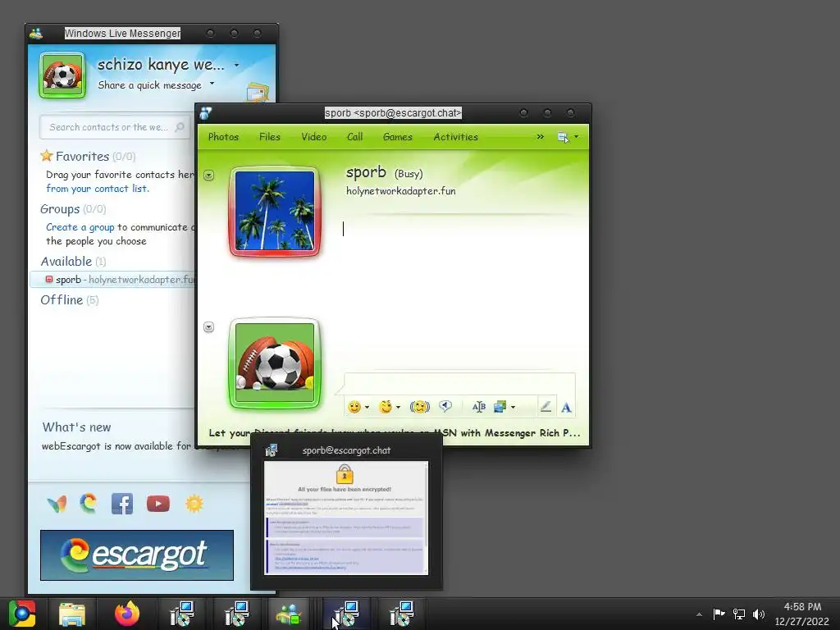Viewport: 840px width, 630px height.
Task: Open the webEscargot news link
Action: click(116, 446)
